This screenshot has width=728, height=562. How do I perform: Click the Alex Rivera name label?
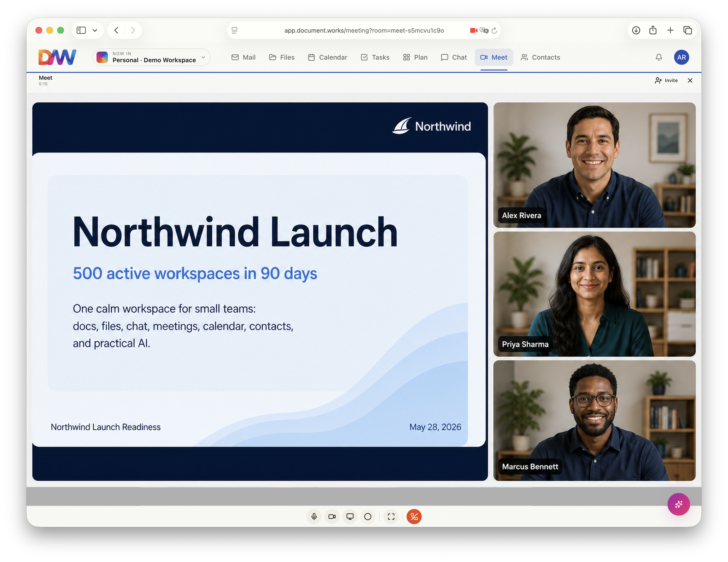pyautogui.click(x=521, y=215)
